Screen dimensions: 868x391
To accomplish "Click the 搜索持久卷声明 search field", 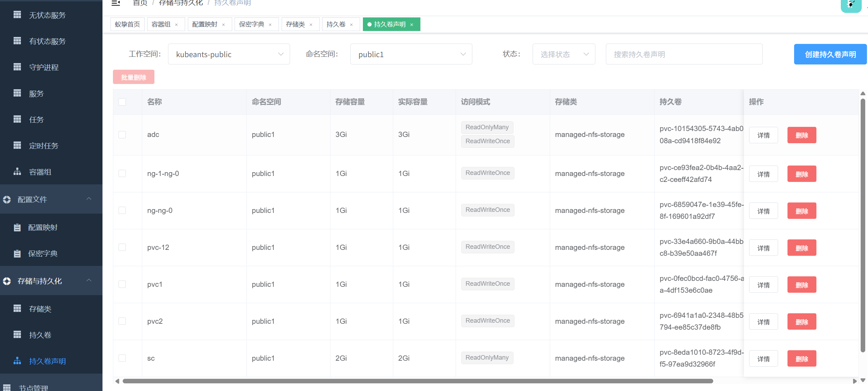I will (684, 54).
